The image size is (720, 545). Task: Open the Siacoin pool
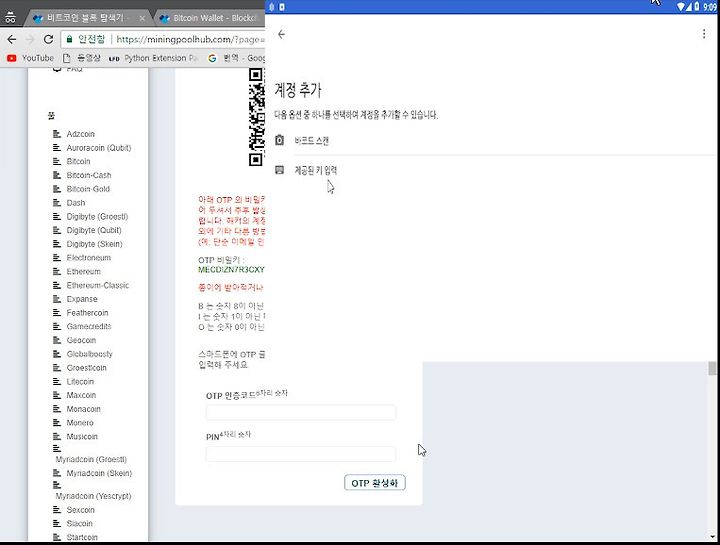79,524
